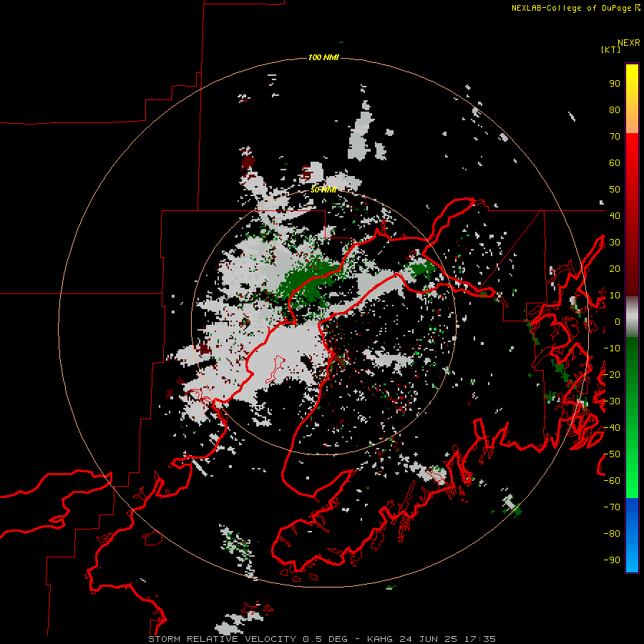This screenshot has width=644, height=644.
Task: Click the -20 value on the color scale
Action: coord(612,374)
